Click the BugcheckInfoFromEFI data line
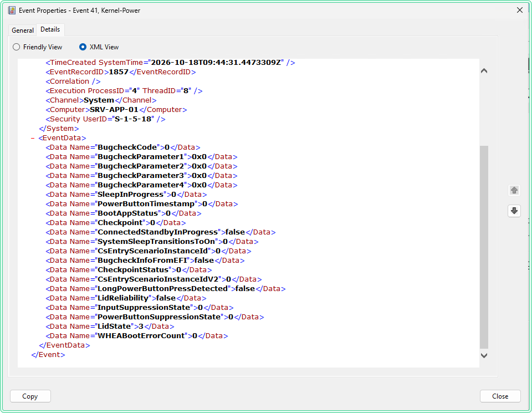532x413 pixels. 145,261
